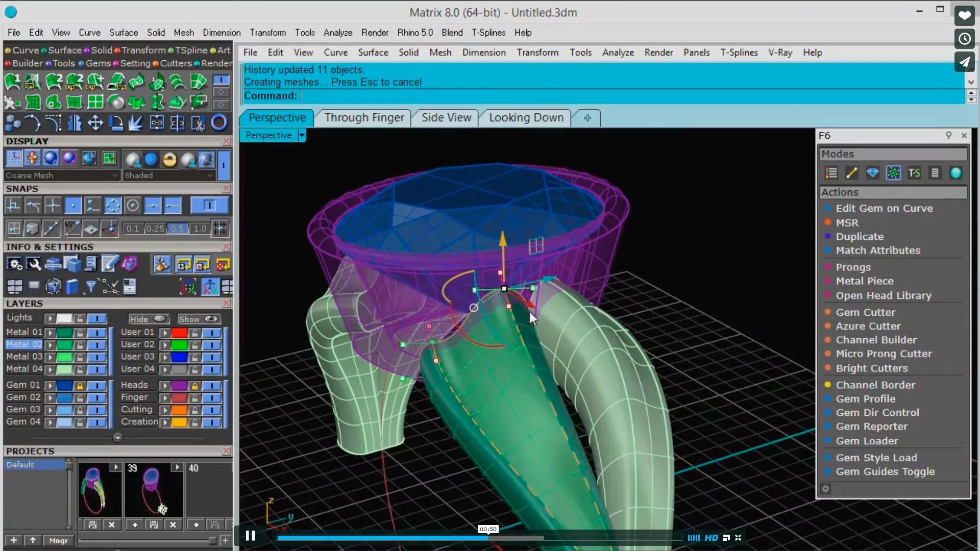Click the Gem Mode diamond icon
This screenshot has width=980, height=551.
tap(872, 173)
